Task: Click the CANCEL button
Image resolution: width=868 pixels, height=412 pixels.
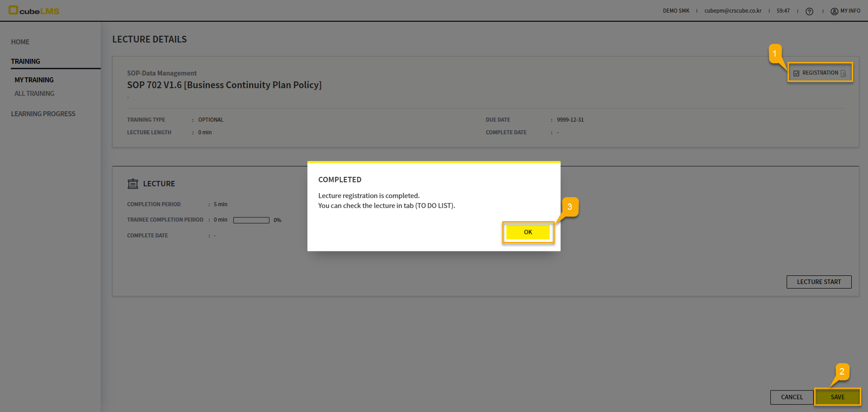Action: pos(792,397)
